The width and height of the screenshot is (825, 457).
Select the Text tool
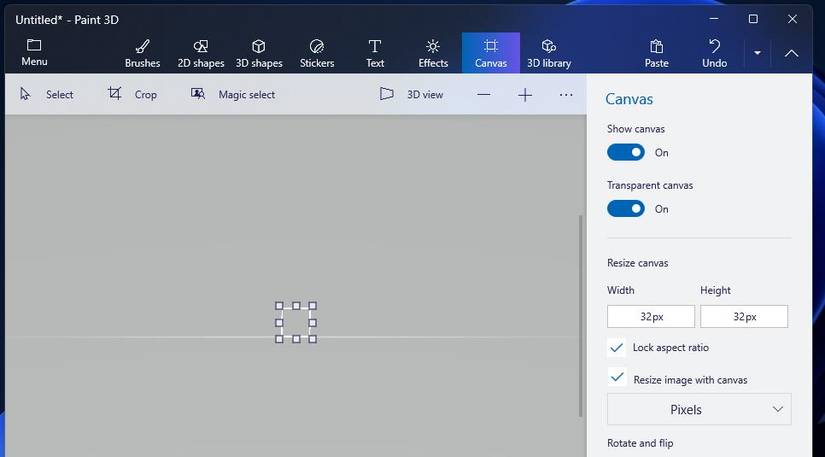(375, 53)
